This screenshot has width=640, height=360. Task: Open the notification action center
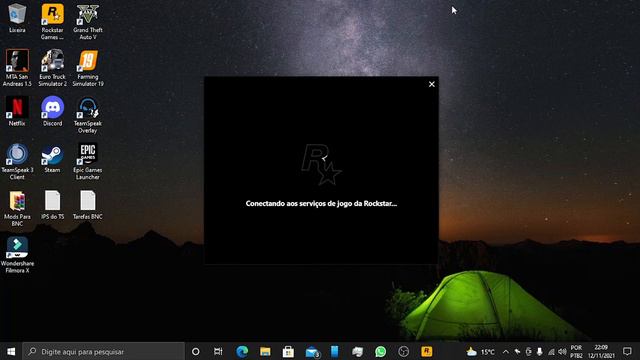pos(627,351)
